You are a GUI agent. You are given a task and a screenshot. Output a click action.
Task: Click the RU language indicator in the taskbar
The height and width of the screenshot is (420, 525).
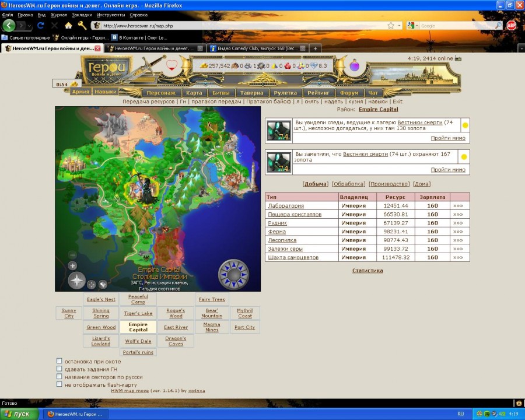click(461, 414)
